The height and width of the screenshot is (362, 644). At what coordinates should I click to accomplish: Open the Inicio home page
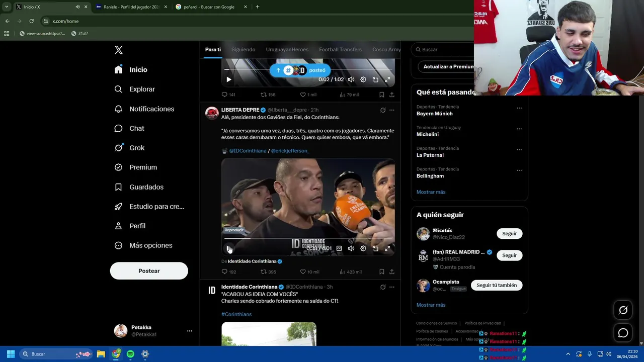point(131,70)
